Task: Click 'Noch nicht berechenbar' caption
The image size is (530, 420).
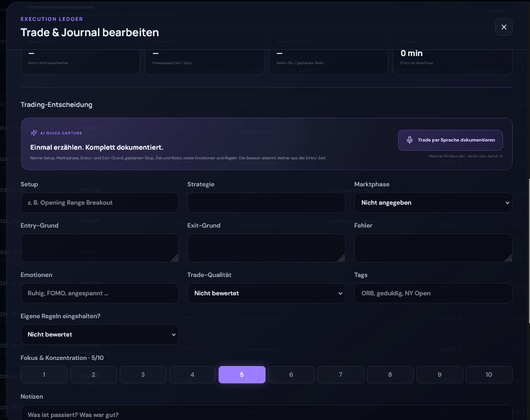Action: click(x=48, y=63)
